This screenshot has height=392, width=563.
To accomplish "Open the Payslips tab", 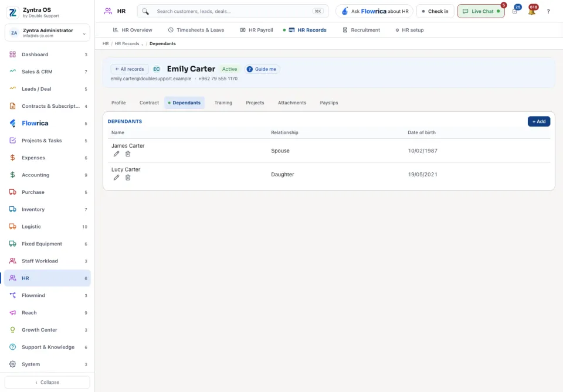I will pyautogui.click(x=328, y=103).
